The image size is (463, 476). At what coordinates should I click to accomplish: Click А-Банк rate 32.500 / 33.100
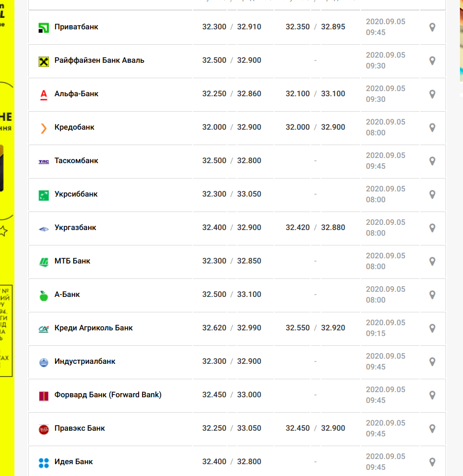232,294
